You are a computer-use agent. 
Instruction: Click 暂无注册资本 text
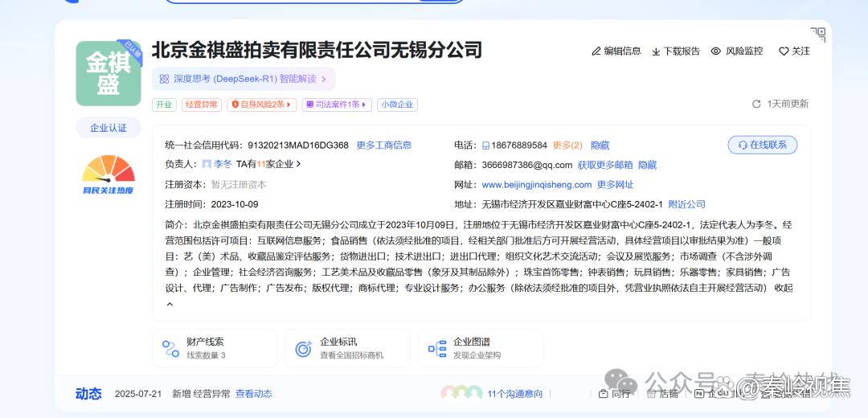click(239, 184)
